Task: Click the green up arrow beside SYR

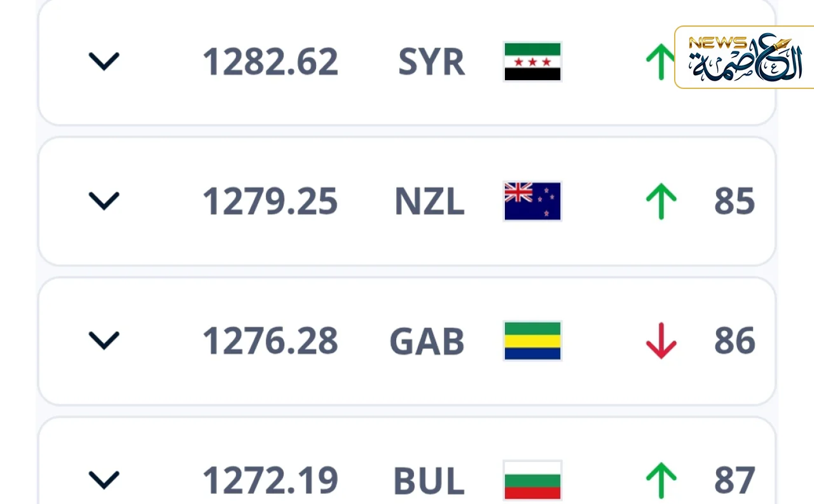Action: tap(661, 62)
